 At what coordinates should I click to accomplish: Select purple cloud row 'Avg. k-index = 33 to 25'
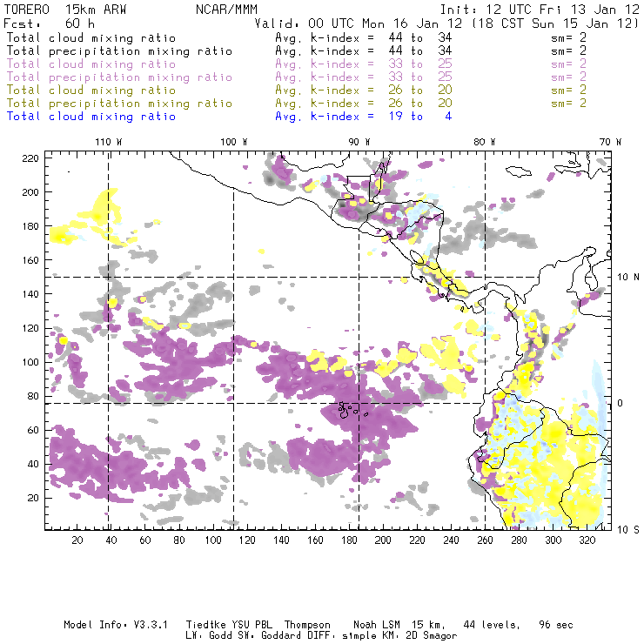click(364, 64)
